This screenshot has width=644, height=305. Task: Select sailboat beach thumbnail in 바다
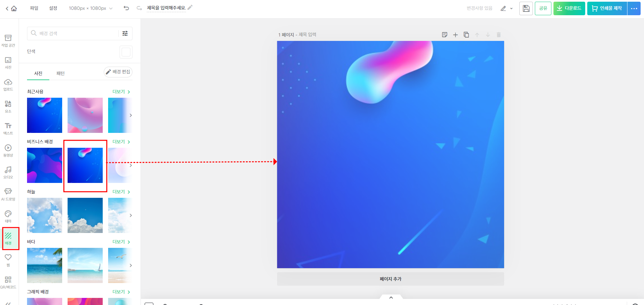(x=85, y=265)
